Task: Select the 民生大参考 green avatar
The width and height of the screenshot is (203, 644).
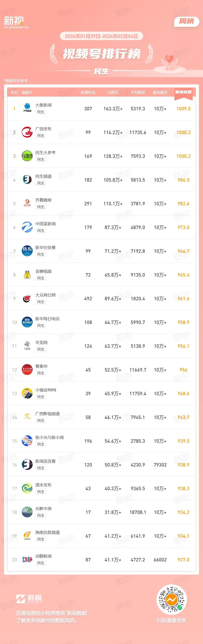Action: click(27, 156)
